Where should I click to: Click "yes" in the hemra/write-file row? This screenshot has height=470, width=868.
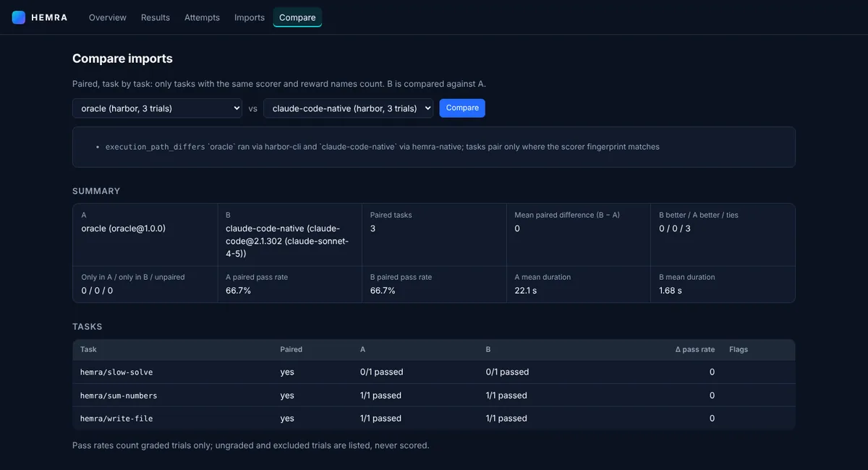[x=287, y=419]
